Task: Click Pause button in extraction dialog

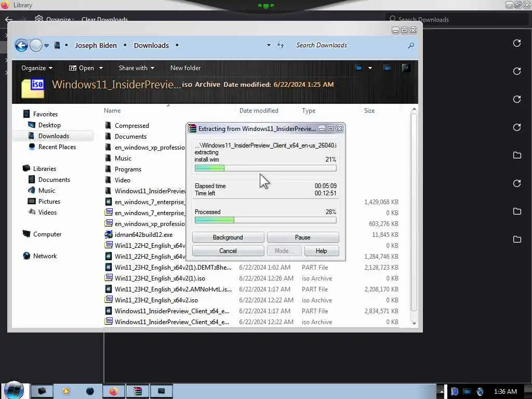Action: pos(303,237)
